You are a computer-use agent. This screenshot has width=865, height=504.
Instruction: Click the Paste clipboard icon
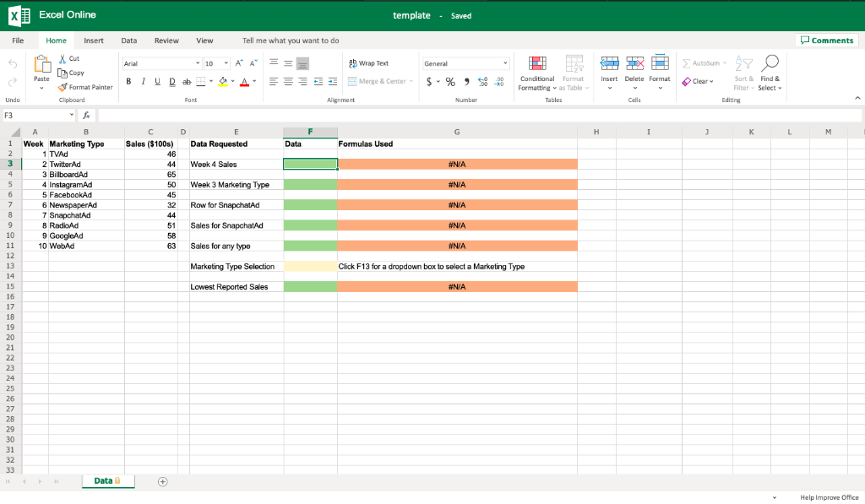tap(42, 64)
